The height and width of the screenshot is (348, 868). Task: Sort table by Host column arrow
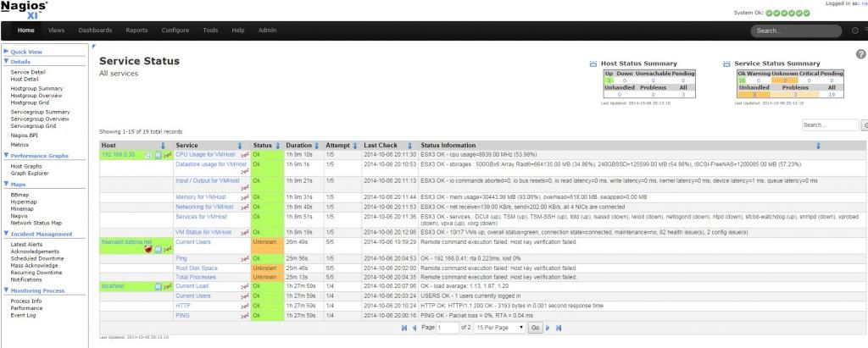pyautogui.click(x=163, y=146)
